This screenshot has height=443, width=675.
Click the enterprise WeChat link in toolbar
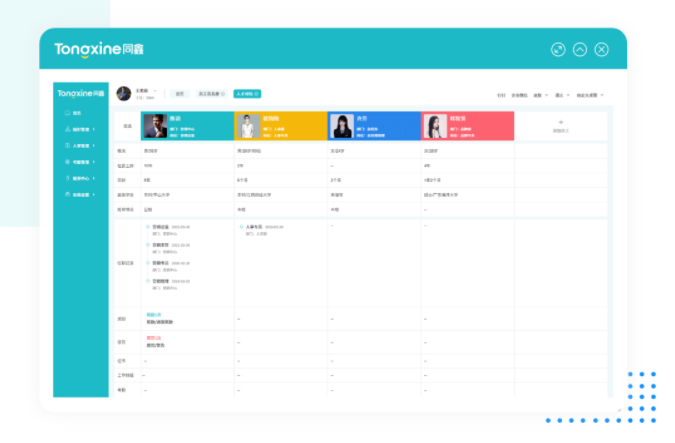click(x=519, y=95)
